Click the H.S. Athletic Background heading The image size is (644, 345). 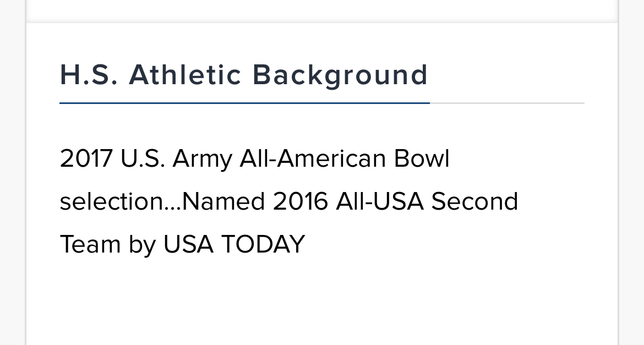pyautogui.click(x=244, y=75)
